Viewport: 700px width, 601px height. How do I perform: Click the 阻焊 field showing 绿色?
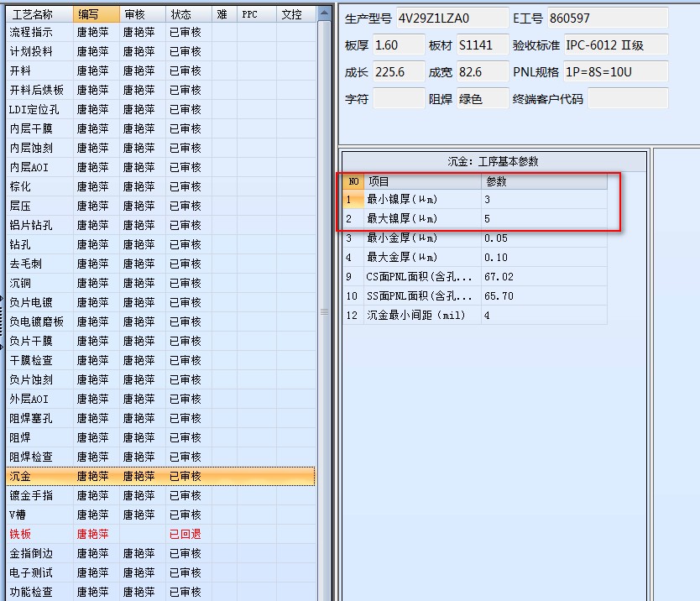[x=483, y=99]
